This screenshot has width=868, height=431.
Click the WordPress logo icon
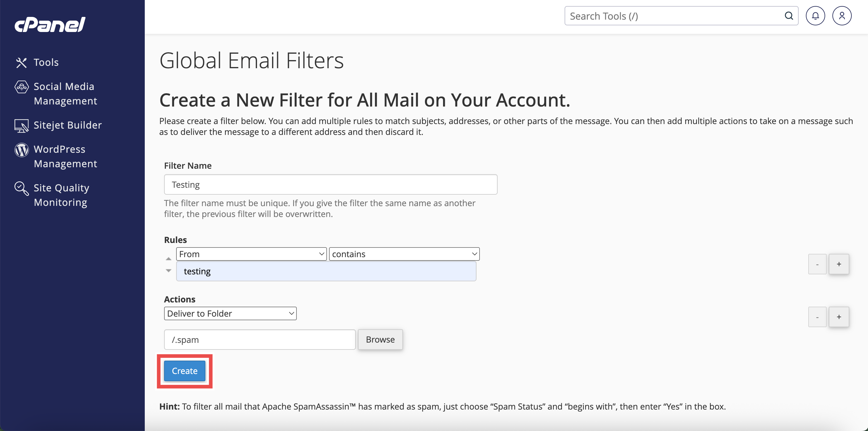[21, 150]
